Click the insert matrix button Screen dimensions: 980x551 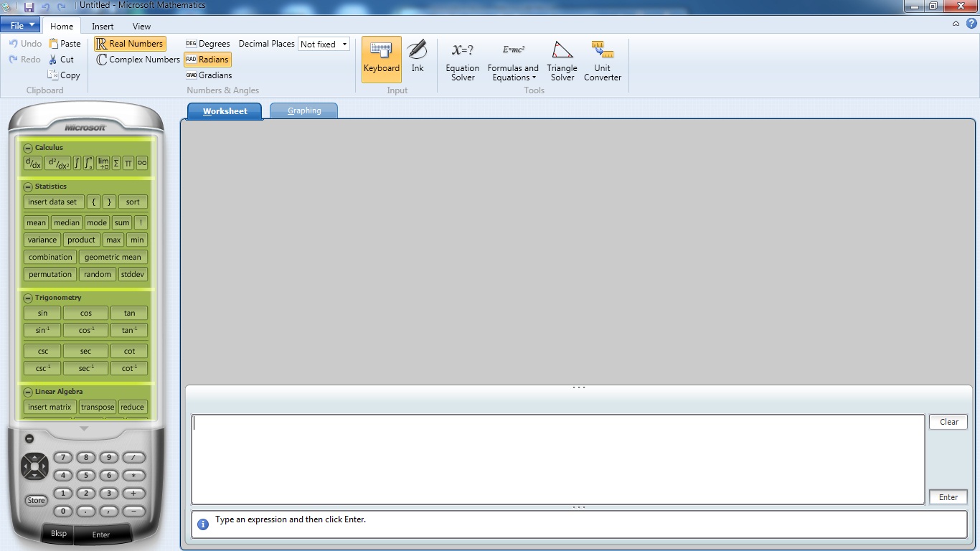[50, 407]
